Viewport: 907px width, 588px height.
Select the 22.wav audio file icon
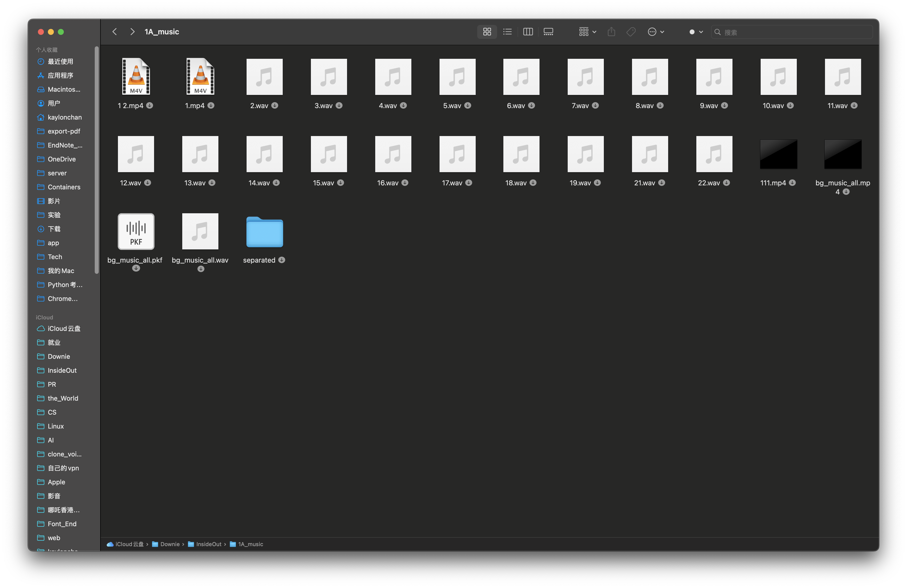pos(714,154)
